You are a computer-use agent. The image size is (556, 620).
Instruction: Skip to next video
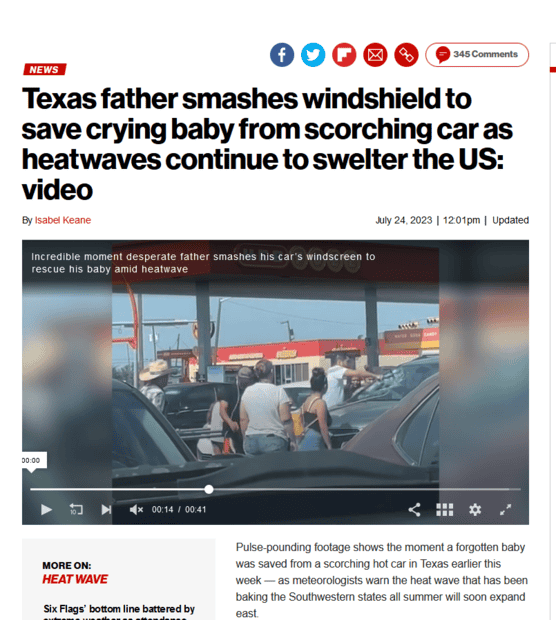(106, 510)
